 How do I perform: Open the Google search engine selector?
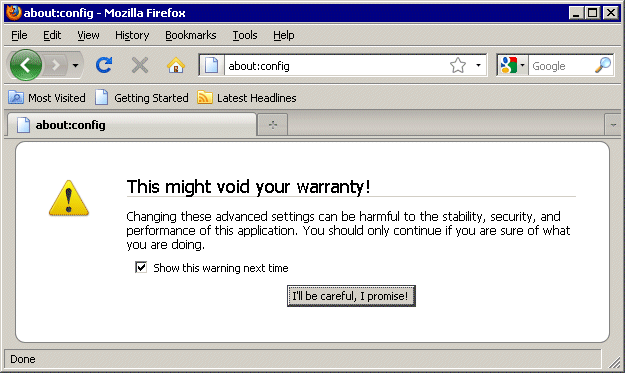[513, 65]
